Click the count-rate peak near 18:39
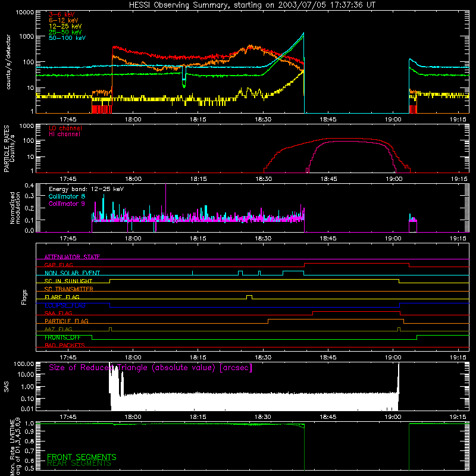 [303, 34]
